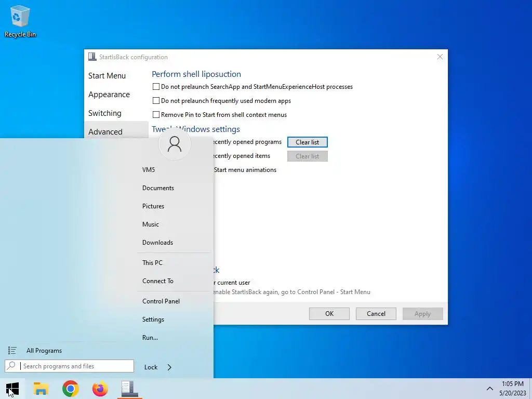532x399 pixels.
Task: Click the Windows Start button in taskbar
Action: (x=12, y=389)
